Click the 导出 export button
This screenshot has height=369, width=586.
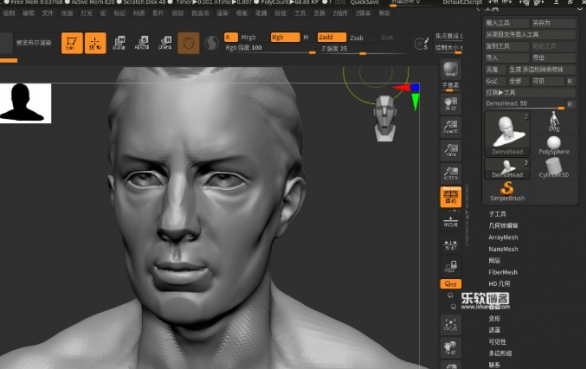pos(553,58)
